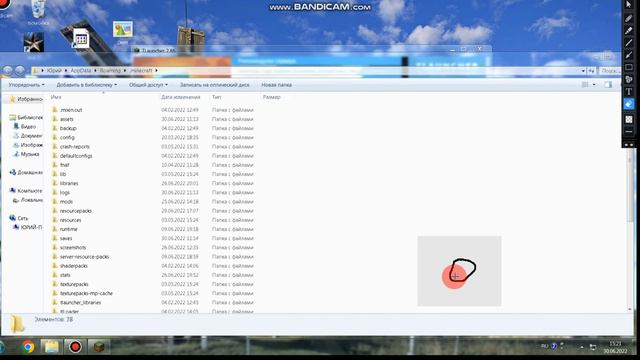
Task: Click the Explorer forward navigation button
Action: (x=20, y=70)
